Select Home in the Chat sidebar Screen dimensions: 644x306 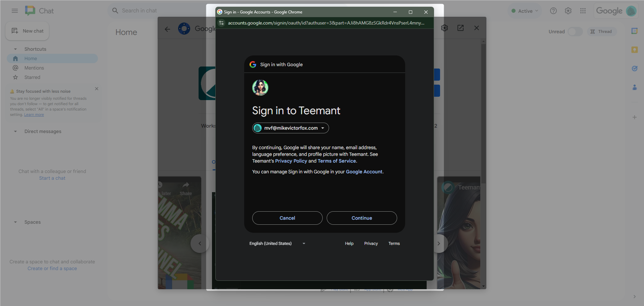pos(52,58)
